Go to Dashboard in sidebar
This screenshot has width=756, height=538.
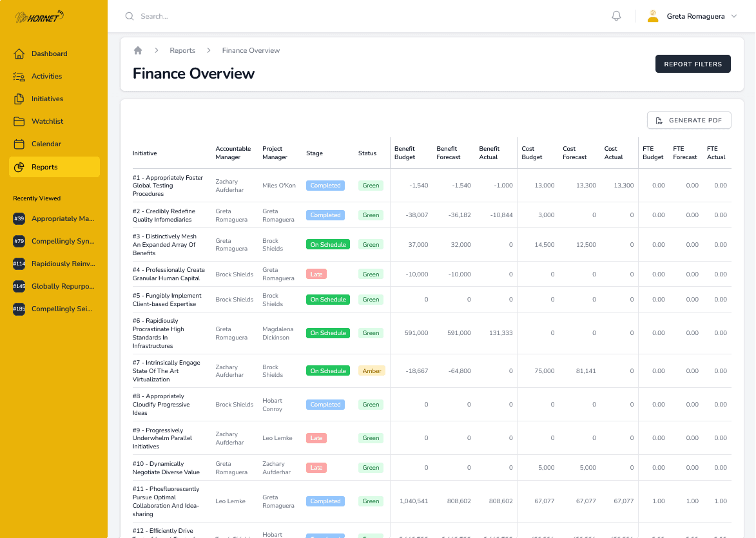[49, 54]
